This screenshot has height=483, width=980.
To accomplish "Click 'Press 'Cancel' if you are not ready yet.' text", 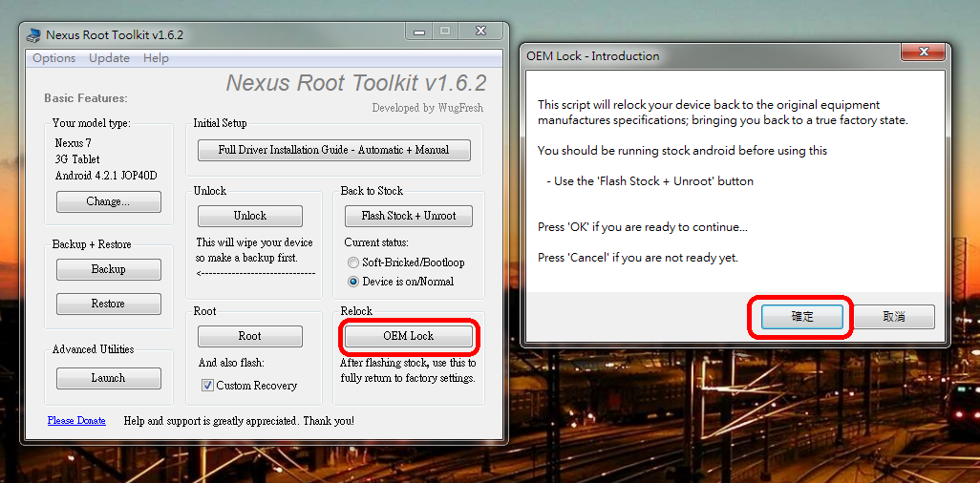I will point(638,258).
